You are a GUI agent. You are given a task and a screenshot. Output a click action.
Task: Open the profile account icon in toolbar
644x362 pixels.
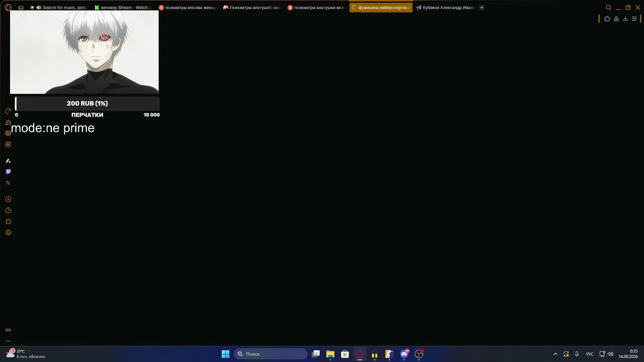[616, 19]
